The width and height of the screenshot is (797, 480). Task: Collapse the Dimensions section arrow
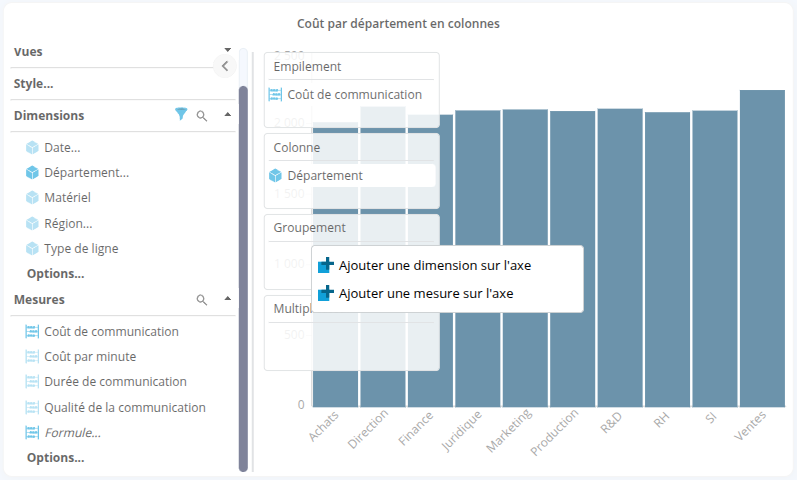click(227, 115)
